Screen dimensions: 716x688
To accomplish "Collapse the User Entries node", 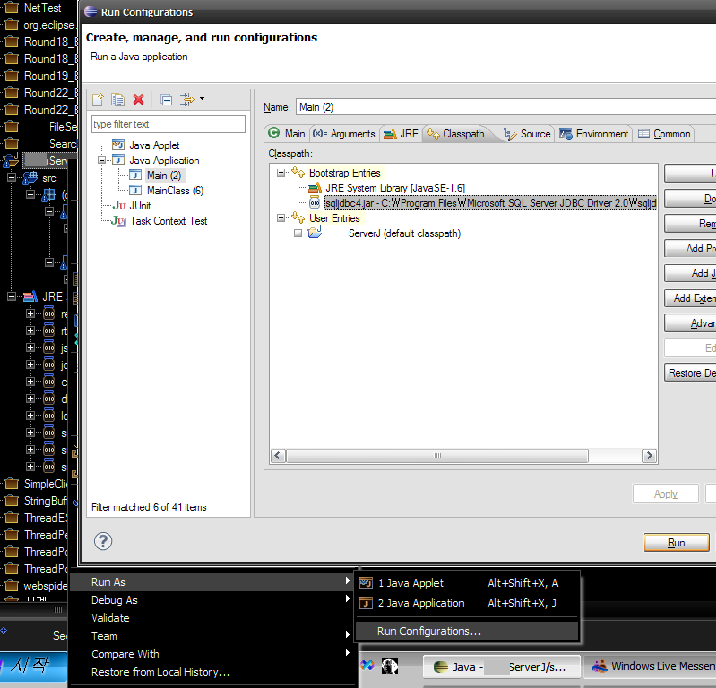I will click(281, 218).
